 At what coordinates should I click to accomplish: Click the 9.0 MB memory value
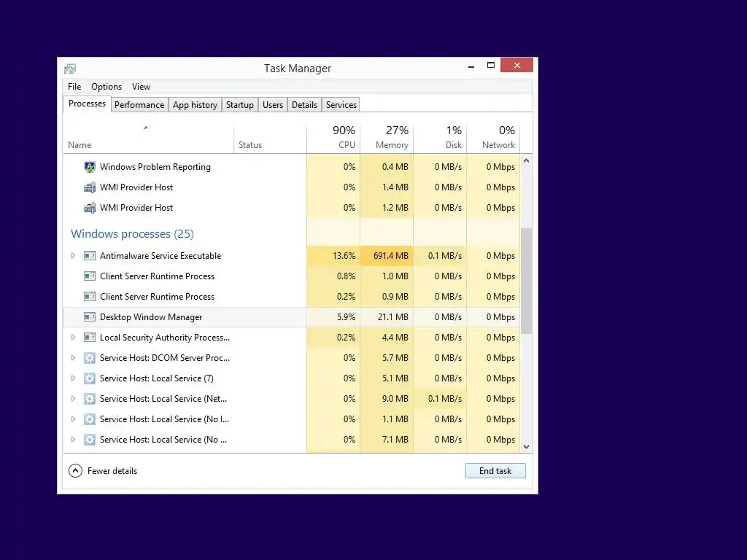[x=395, y=399]
